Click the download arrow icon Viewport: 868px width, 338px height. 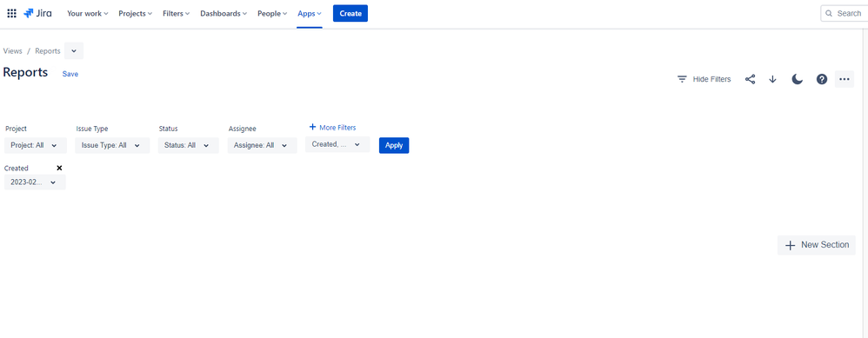(x=773, y=79)
